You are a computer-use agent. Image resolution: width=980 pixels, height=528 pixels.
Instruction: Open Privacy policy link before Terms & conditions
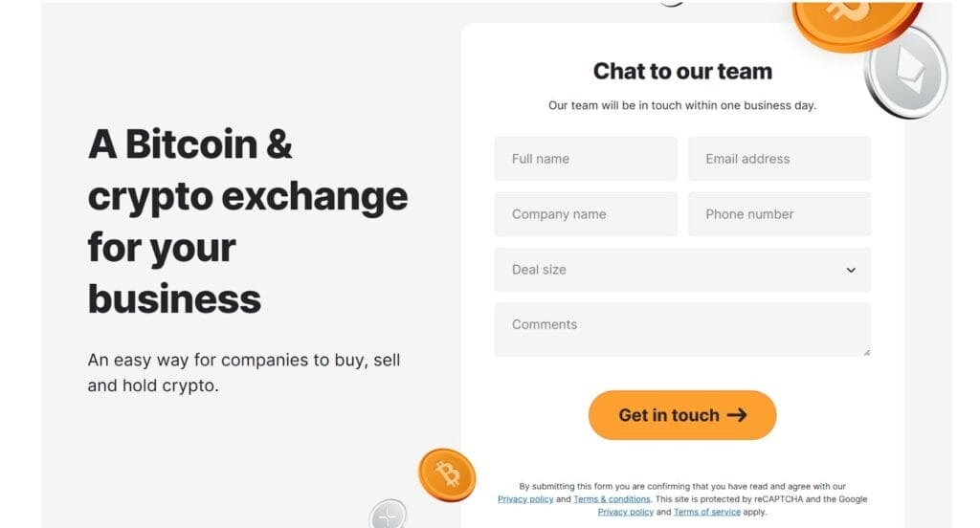point(524,499)
